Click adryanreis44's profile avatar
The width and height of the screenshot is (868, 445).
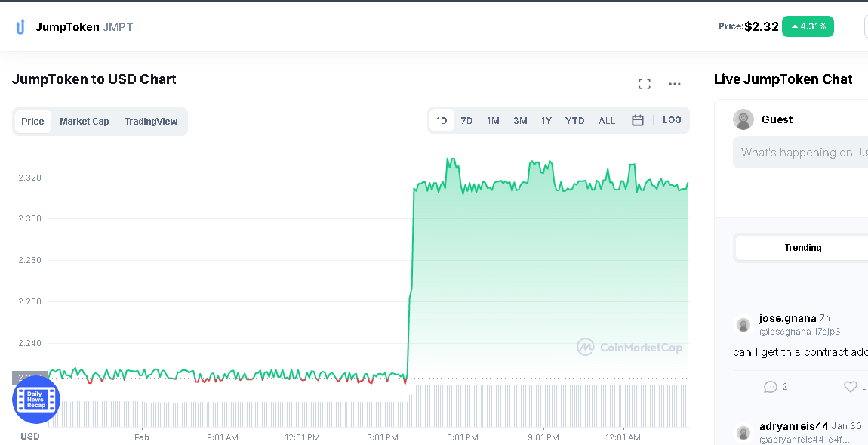[743, 433]
